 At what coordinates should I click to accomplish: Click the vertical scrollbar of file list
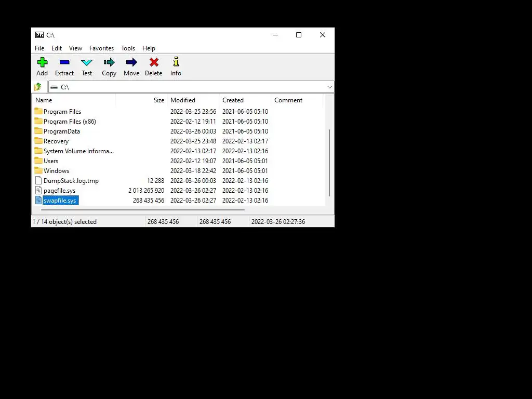pos(329,163)
